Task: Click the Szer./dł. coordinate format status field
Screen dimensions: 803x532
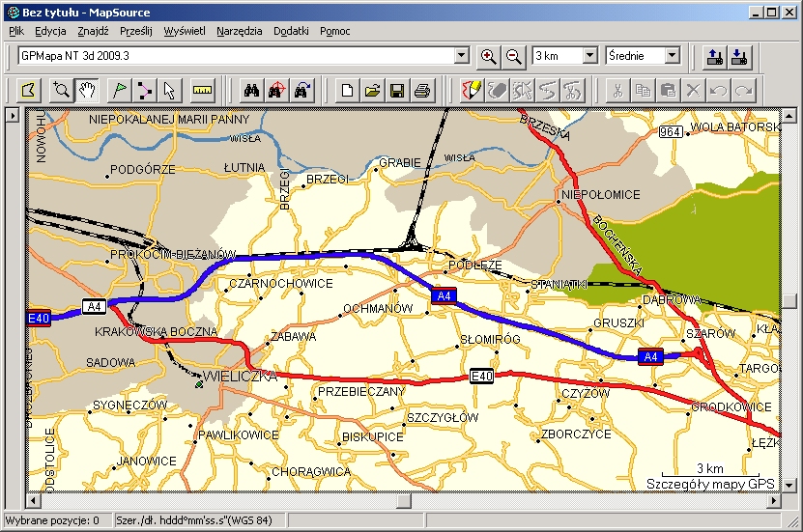Action: pos(201,520)
